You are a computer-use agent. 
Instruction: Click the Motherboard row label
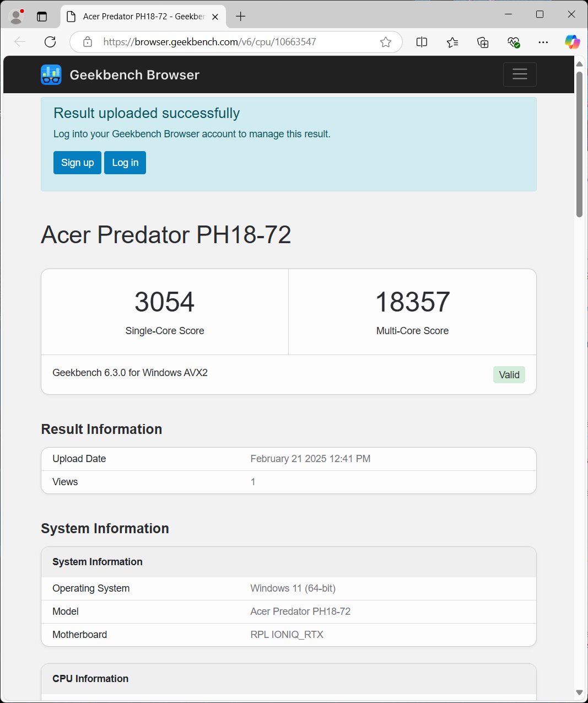pos(80,635)
